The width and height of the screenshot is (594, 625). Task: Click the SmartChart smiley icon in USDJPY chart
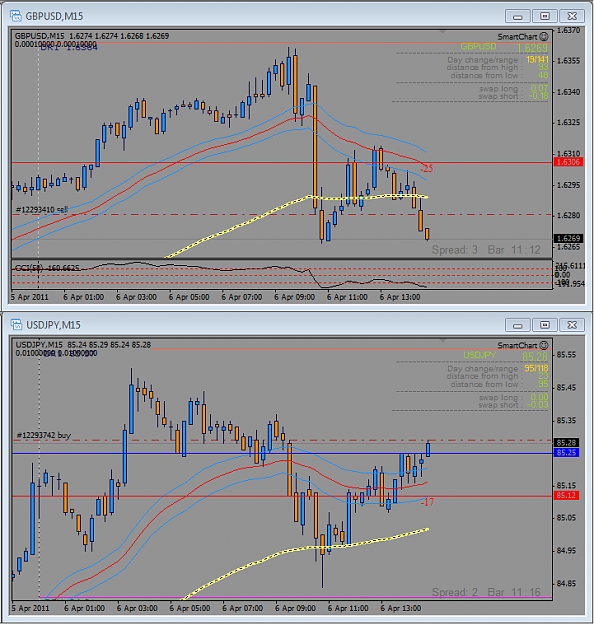click(x=544, y=346)
